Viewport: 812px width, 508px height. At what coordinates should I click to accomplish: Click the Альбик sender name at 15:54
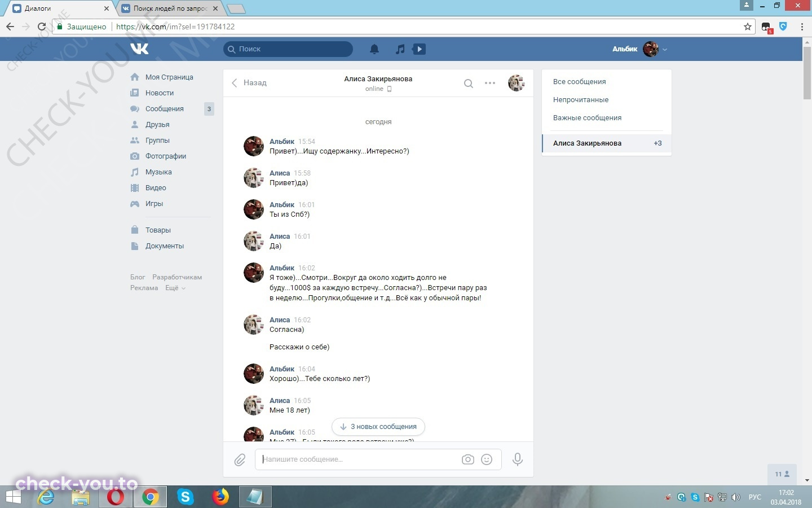click(282, 142)
